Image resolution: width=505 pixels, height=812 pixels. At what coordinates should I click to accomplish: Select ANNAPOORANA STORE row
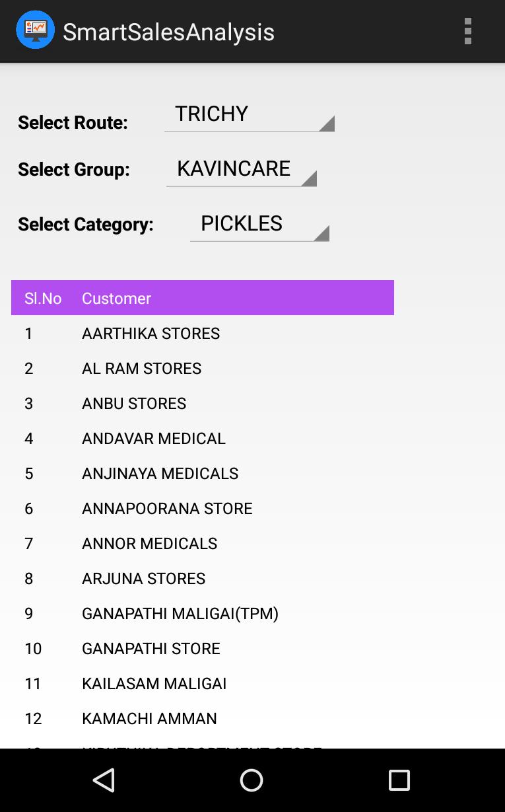[203, 508]
